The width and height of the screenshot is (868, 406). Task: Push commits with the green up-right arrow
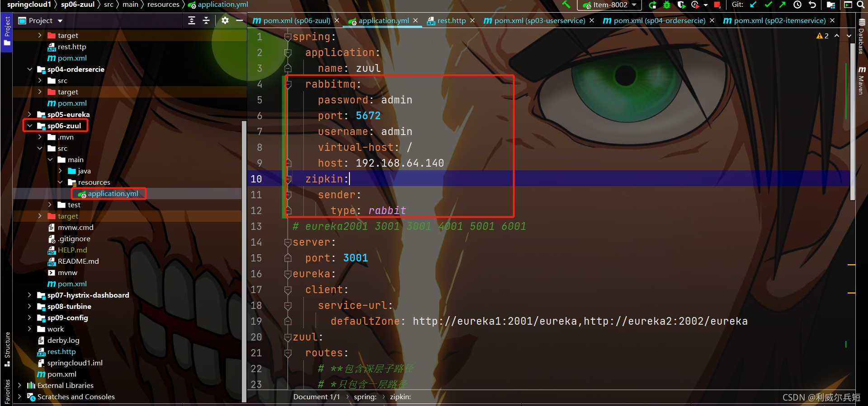783,5
